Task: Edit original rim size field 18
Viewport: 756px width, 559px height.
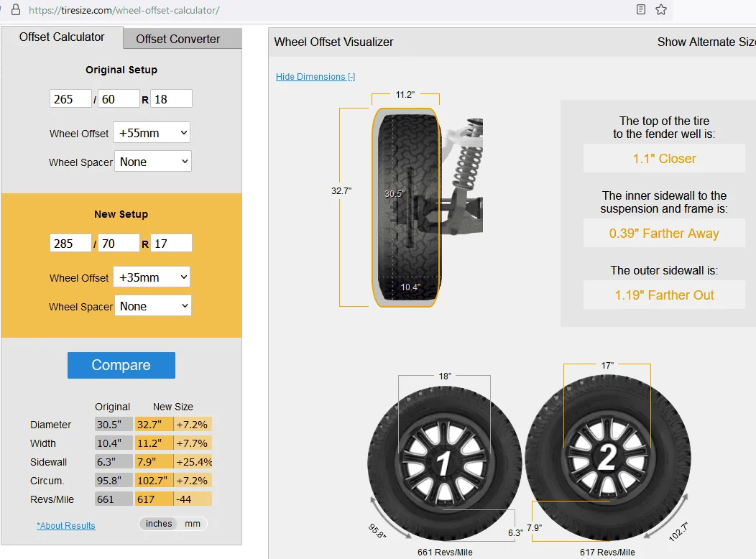Action: click(171, 98)
